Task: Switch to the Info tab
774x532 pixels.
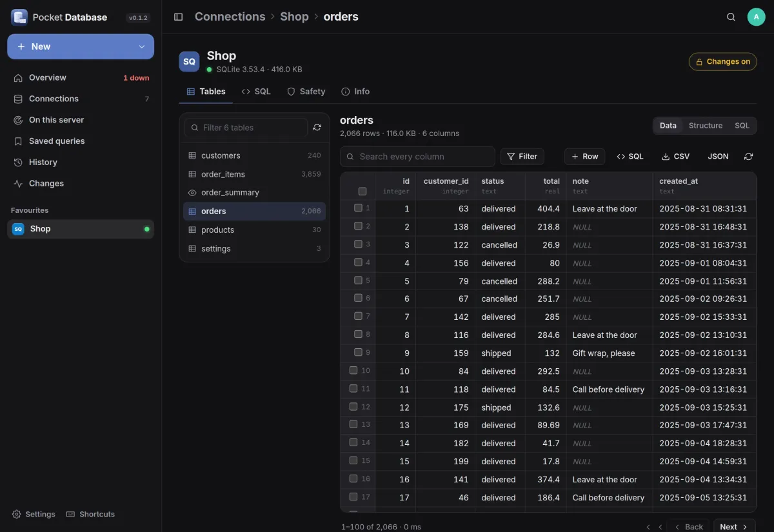Action: click(x=355, y=92)
